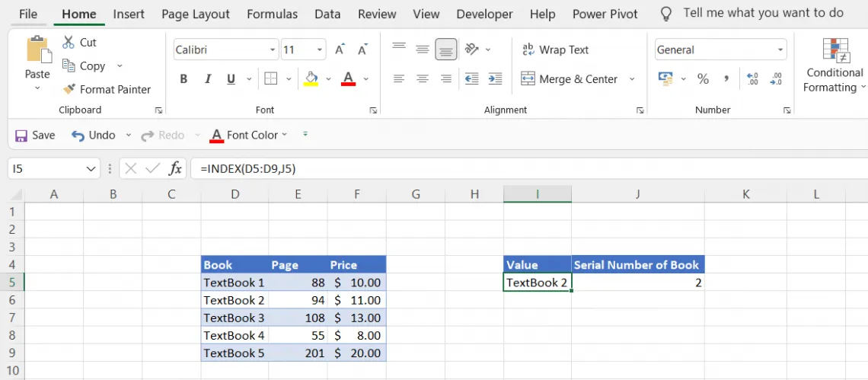The width and height of the screenshot is (868, 380).
Task: Open the Calibri font name dropdown
Action: pyautogui.click(x=273, y=50)
